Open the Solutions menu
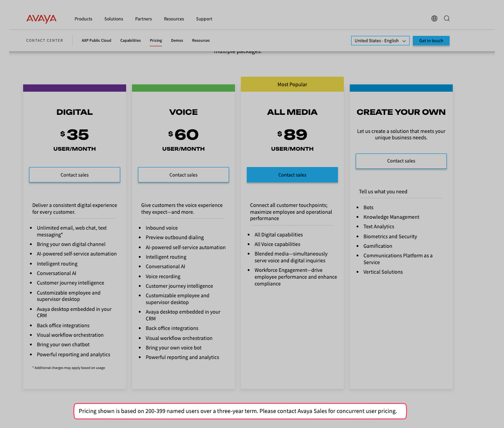This screenshot has height=428, width=504. tap(113, 19)
